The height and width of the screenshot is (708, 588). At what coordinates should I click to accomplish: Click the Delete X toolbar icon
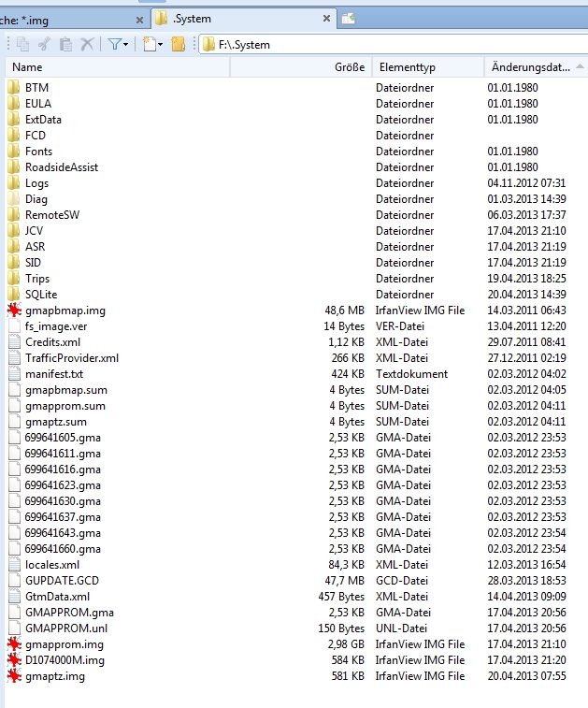(x=87, y=44)
